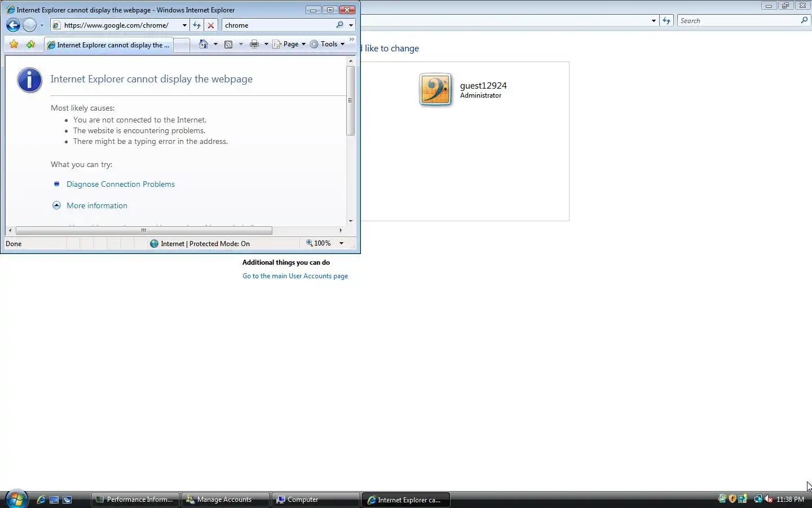Click Add to Favorites star-plus icon

tap(31, 44)
